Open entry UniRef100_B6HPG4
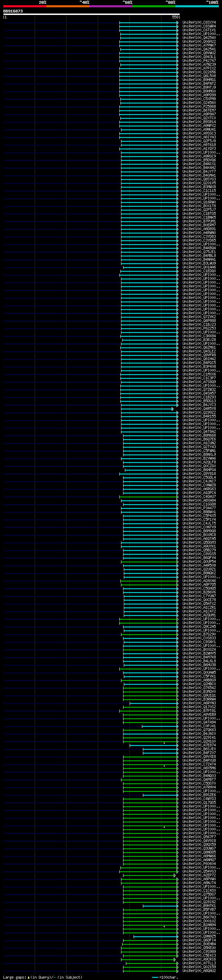Viewport: 222px width, 980px height. 199,470
